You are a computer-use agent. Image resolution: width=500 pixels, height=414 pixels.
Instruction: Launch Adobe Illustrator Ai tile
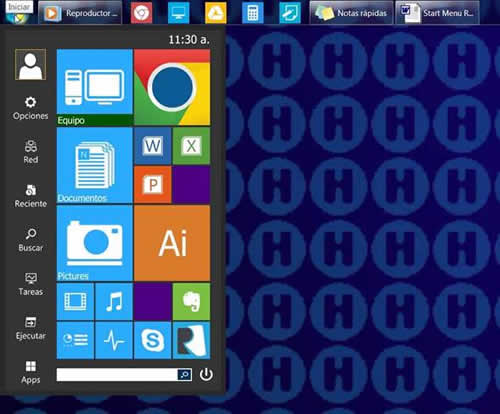click(172, 243)
